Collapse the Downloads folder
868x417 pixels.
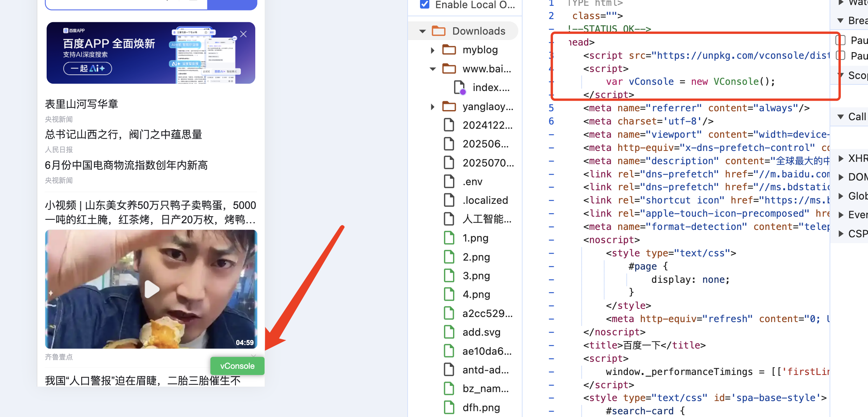pyautogui.click(x=422, y=31)
